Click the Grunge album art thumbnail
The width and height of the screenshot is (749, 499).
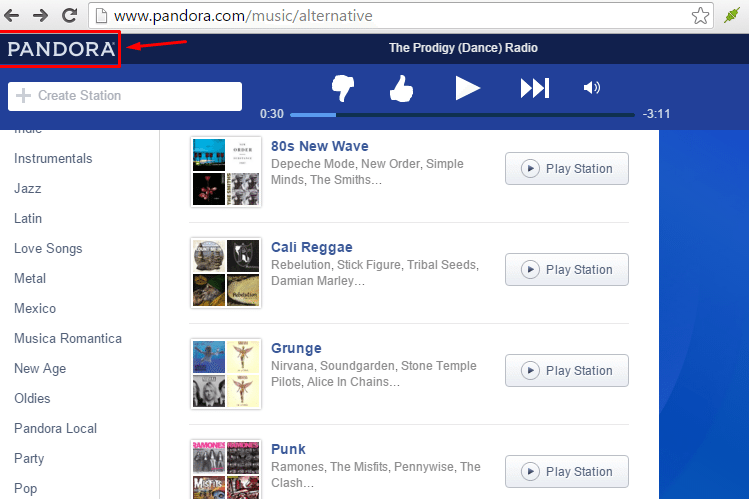(226, 374)
